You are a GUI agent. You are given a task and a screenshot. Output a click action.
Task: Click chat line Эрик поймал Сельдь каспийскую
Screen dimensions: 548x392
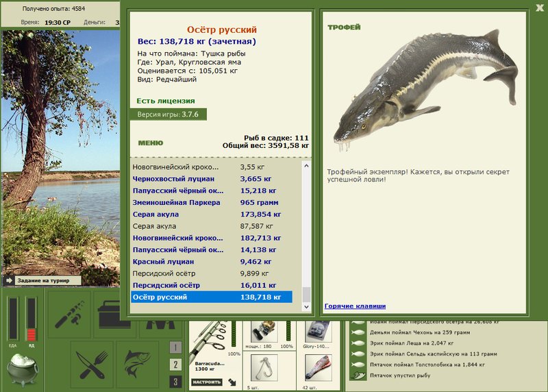pos(434,354)
